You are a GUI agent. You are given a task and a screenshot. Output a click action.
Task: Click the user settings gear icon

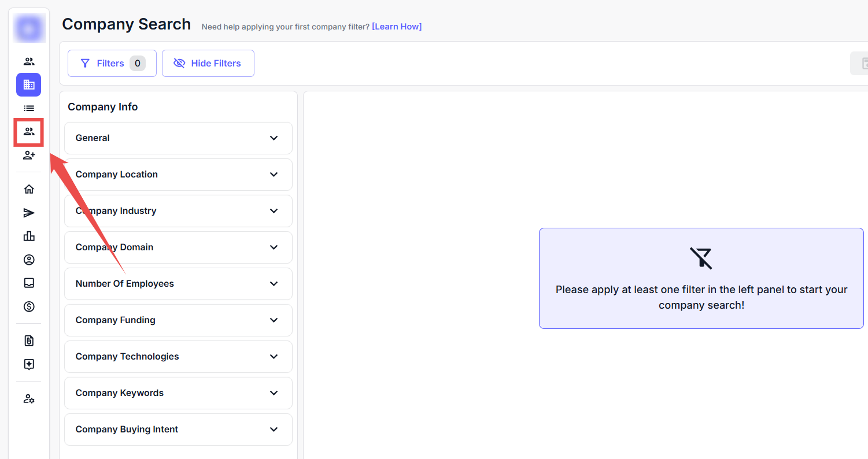point(29,399)
